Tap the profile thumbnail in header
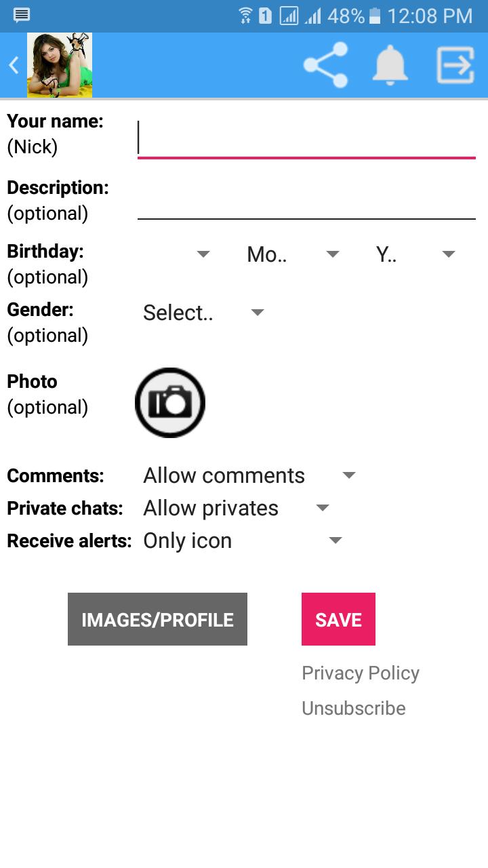The height and width of the screenshot is (868, 488). [60, 65]
